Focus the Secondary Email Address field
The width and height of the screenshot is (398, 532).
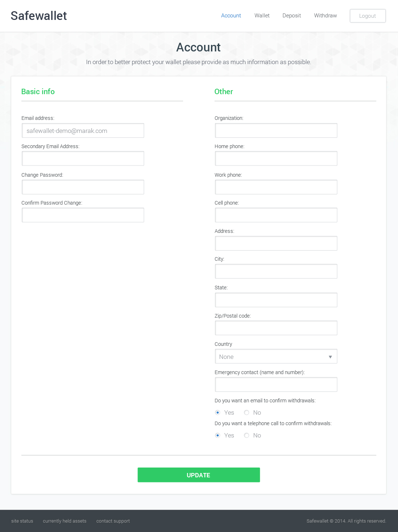point(83,159)
